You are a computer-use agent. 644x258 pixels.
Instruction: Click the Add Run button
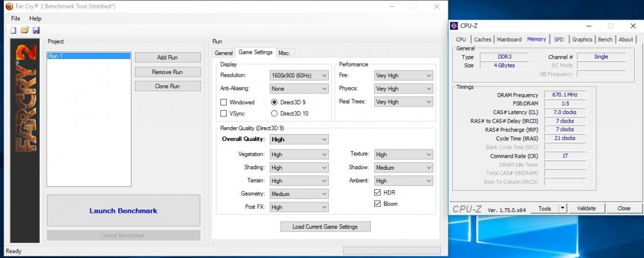(x=168, y=57)
